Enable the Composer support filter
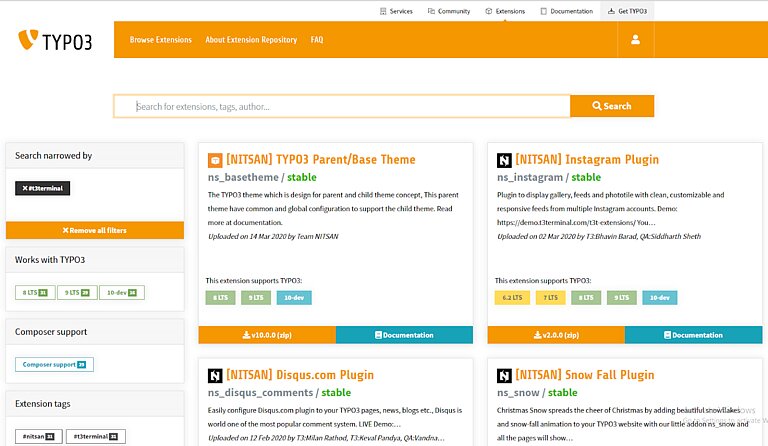This screenshot has height=446, width=768. click(x=54, y=365)
